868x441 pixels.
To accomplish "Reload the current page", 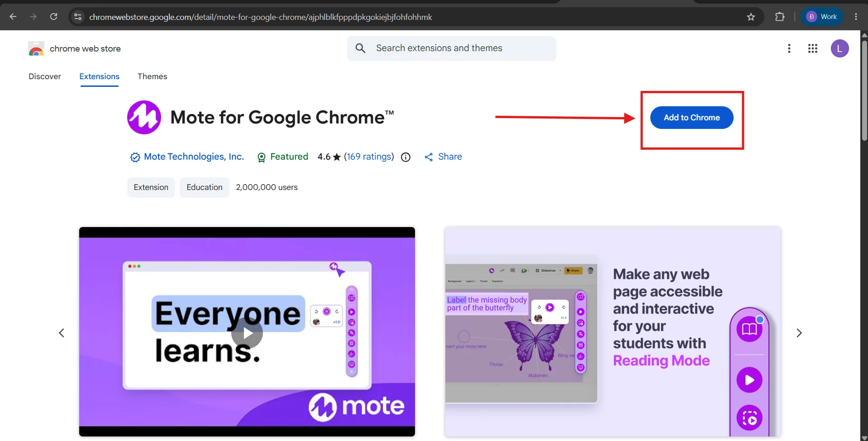I will tap(53, 17).
